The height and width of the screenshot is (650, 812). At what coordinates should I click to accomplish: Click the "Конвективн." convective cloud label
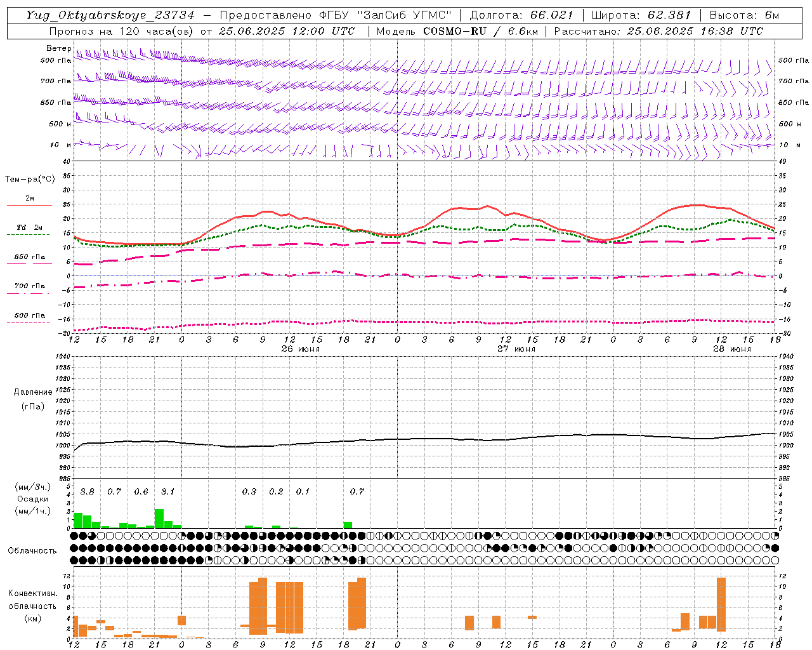[32, 594]
